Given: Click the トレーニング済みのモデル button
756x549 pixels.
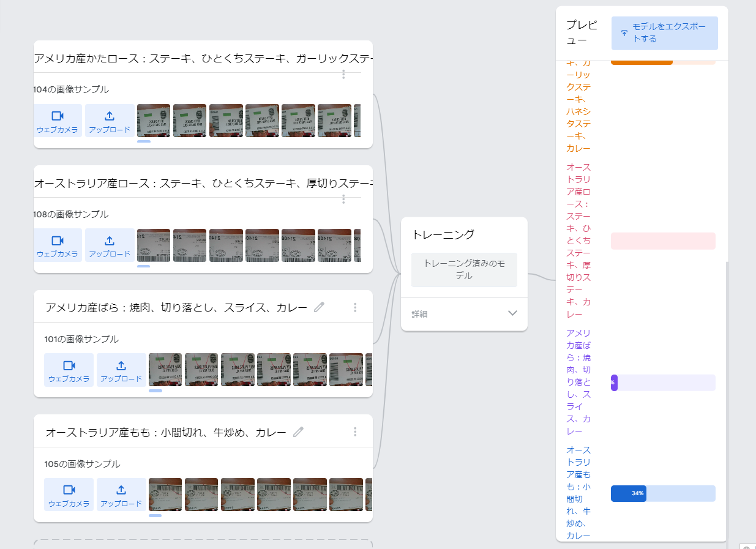Looking at the screenshot, I should click(463, 270).
